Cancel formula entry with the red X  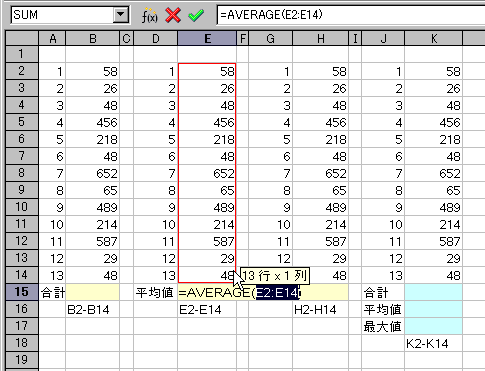[173, 15]
